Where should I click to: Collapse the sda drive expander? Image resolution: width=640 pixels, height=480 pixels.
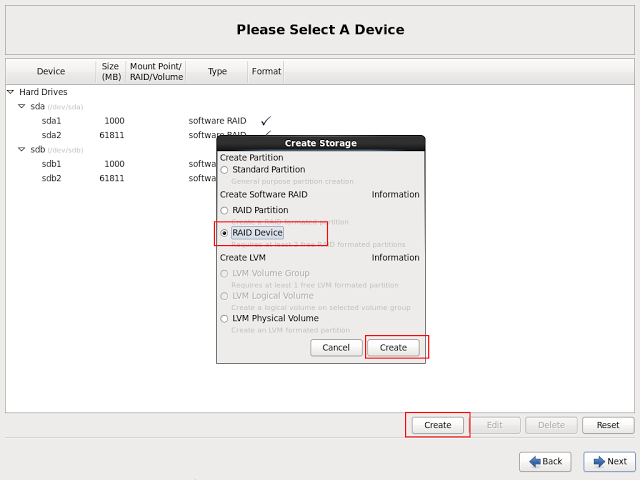click(x=22, y=106)
